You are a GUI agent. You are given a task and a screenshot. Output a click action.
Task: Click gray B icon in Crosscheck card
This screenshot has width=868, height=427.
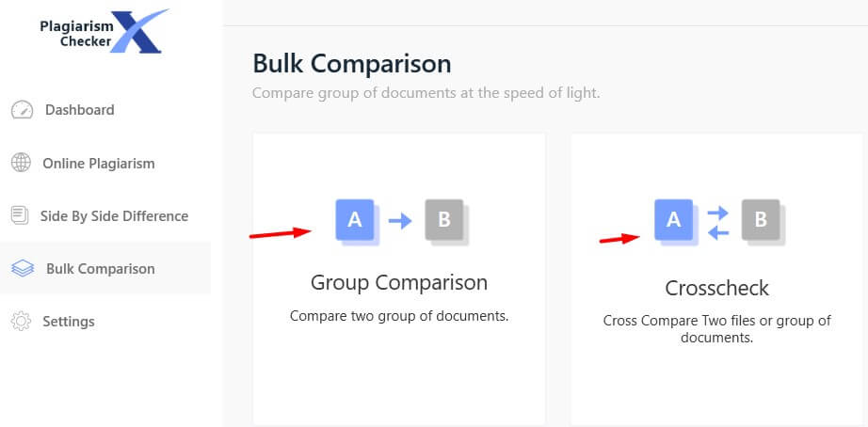pyautogui.click(x=764, y=222)
